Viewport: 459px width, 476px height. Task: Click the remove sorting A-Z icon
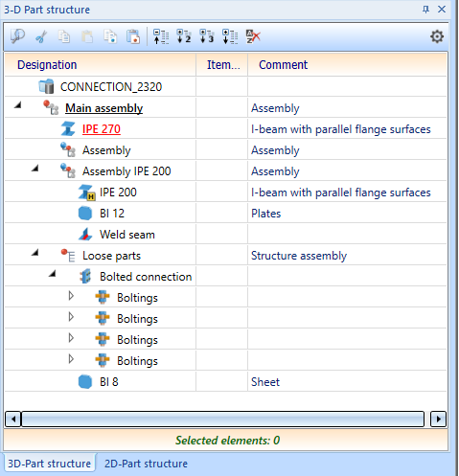click(x=253, y=36)
